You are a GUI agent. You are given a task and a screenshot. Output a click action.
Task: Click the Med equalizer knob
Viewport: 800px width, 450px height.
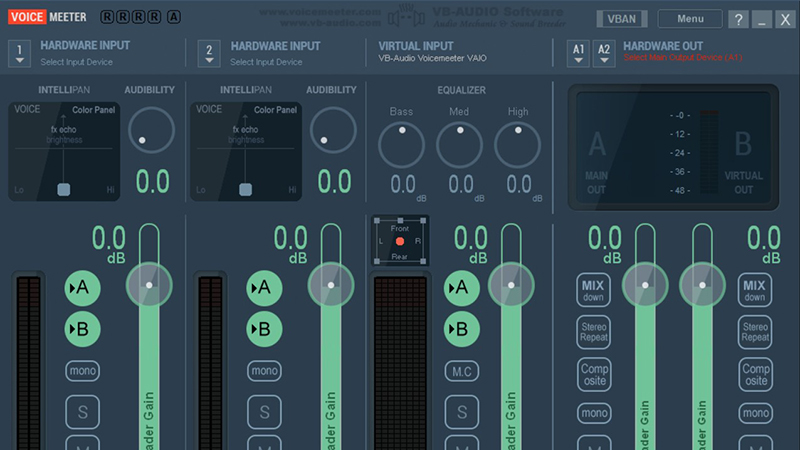click(459, 145)
